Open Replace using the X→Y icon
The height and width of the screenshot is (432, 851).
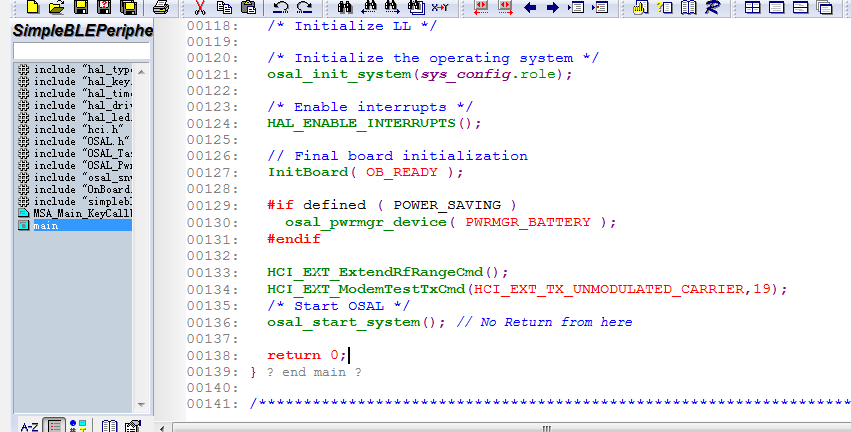tap(440, 7)
